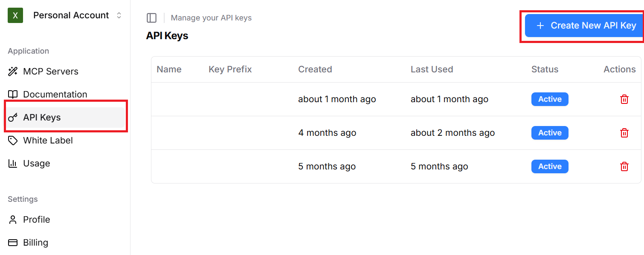Delete the oldest API key with the trash icon
This screenshot has height=255, width=644.
pyautogui.click(x=624, y=166)
